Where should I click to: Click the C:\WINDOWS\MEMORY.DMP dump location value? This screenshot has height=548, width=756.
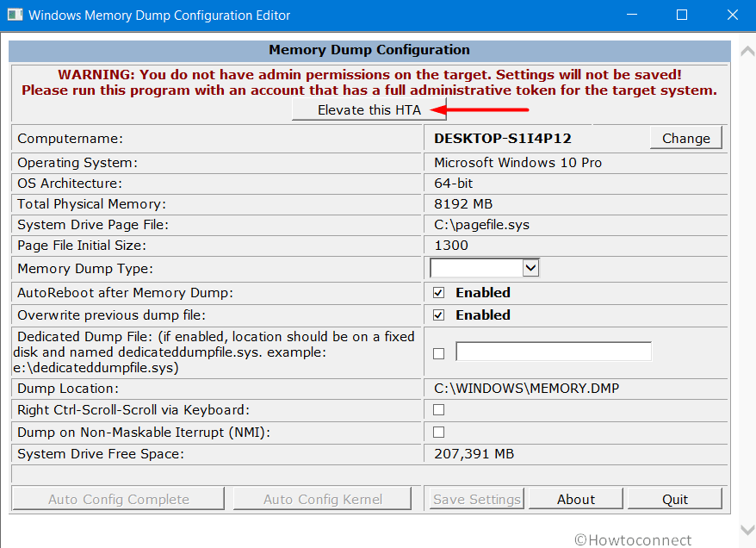point(526,389)
